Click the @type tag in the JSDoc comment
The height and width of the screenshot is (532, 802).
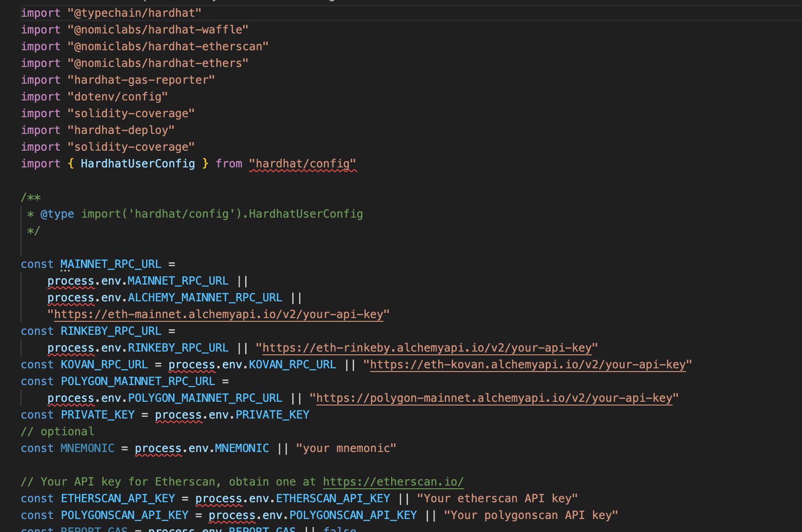[x=57, y=214]
